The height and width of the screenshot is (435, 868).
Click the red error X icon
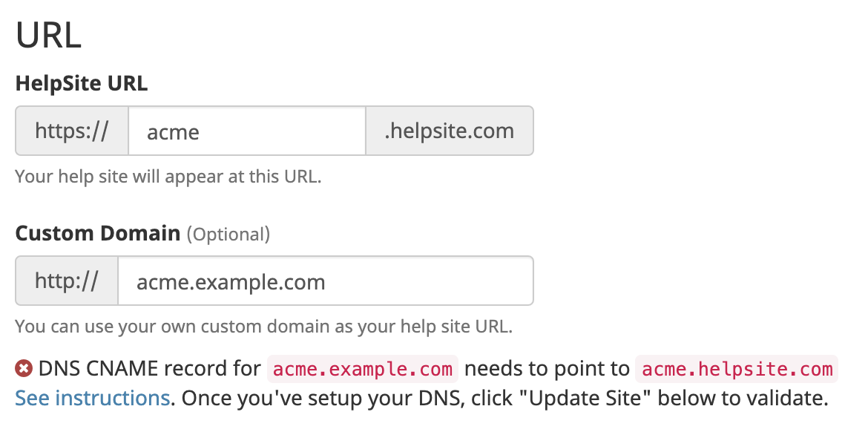[24, 368]
